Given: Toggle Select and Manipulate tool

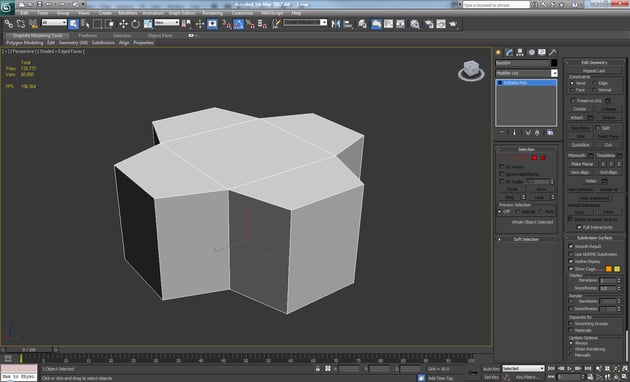Looking at the screenshot, I should click(200, 24).
